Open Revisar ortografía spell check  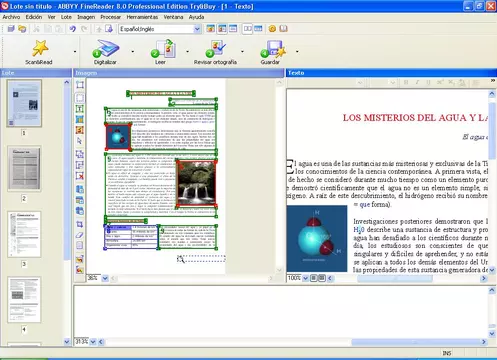click(215, 49)
